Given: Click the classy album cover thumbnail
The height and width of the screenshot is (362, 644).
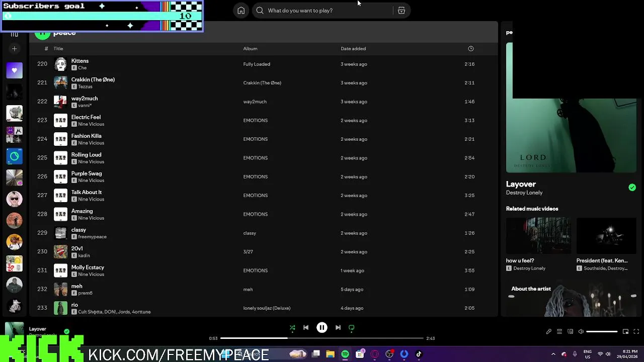Looking at the screenshot, I should [x=60, y=233].
